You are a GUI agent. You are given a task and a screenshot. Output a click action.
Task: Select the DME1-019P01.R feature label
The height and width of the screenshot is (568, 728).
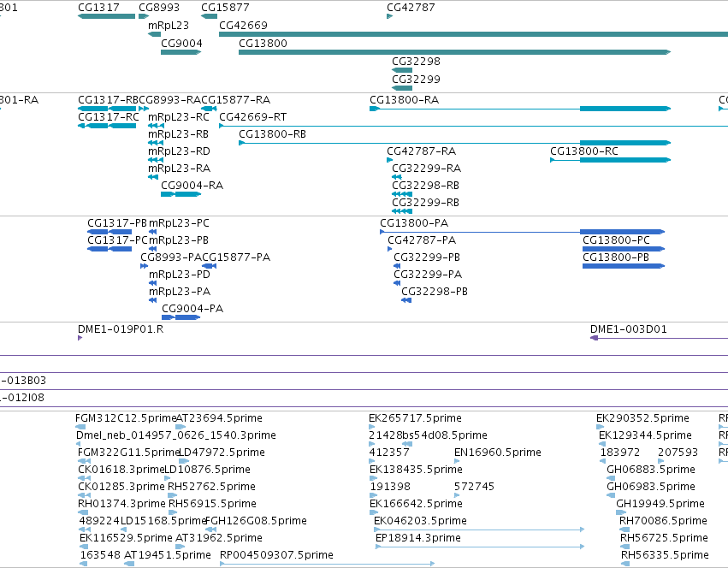click(121, 329)
